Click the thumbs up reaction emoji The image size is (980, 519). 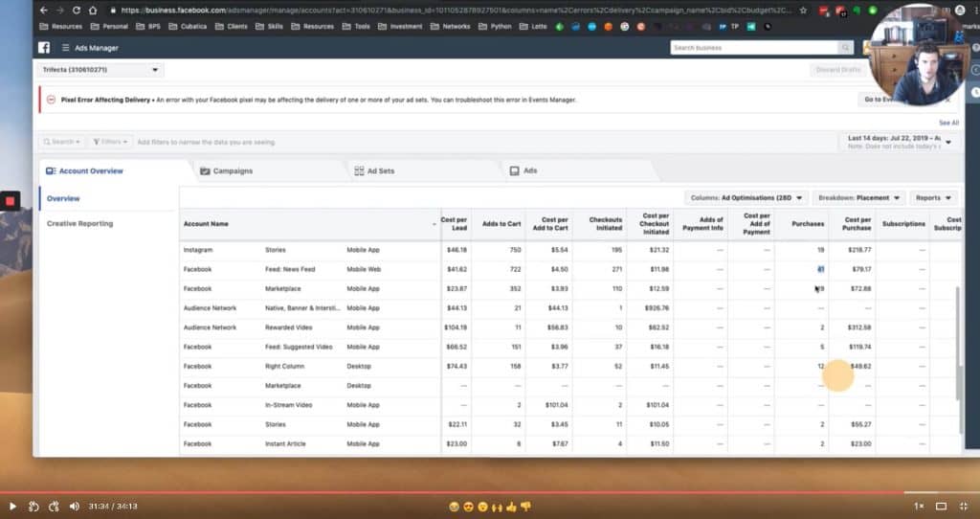click(511, 506)
